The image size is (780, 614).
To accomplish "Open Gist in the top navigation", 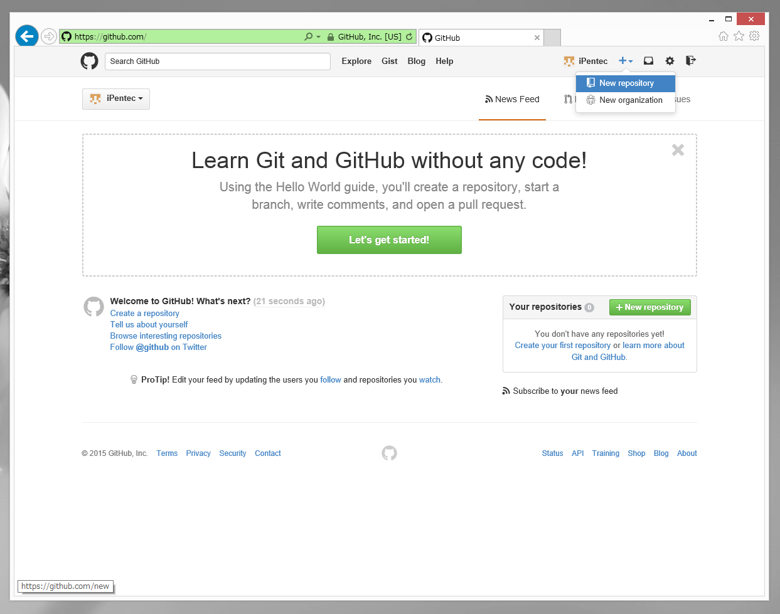I will click(389, 61).
